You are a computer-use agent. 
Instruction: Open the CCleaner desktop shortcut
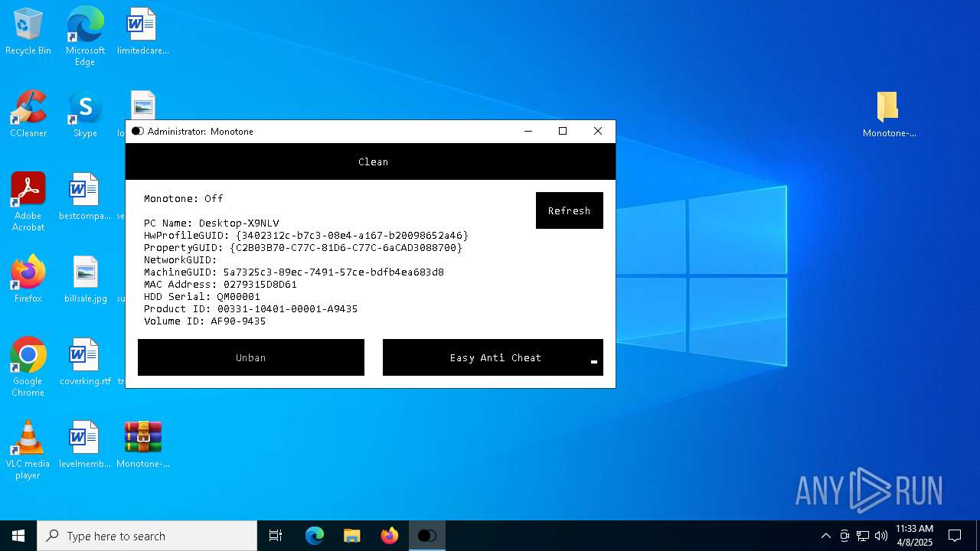28,114
